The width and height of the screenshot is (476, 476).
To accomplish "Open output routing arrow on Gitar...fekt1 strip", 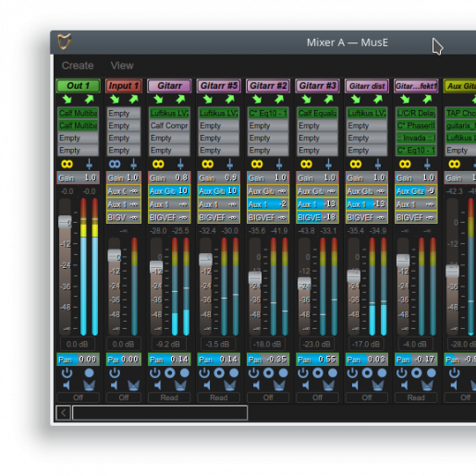I will (427, 99).
